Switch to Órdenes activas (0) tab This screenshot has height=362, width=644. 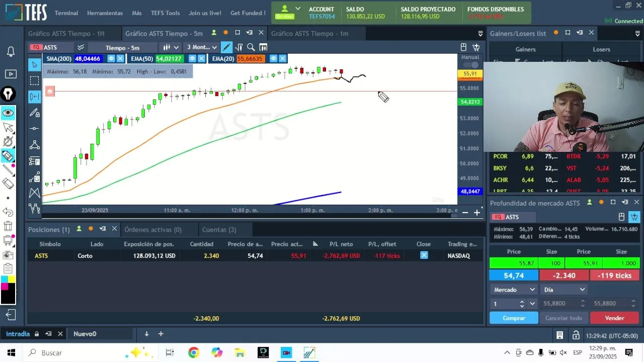(x=153, y=230)
